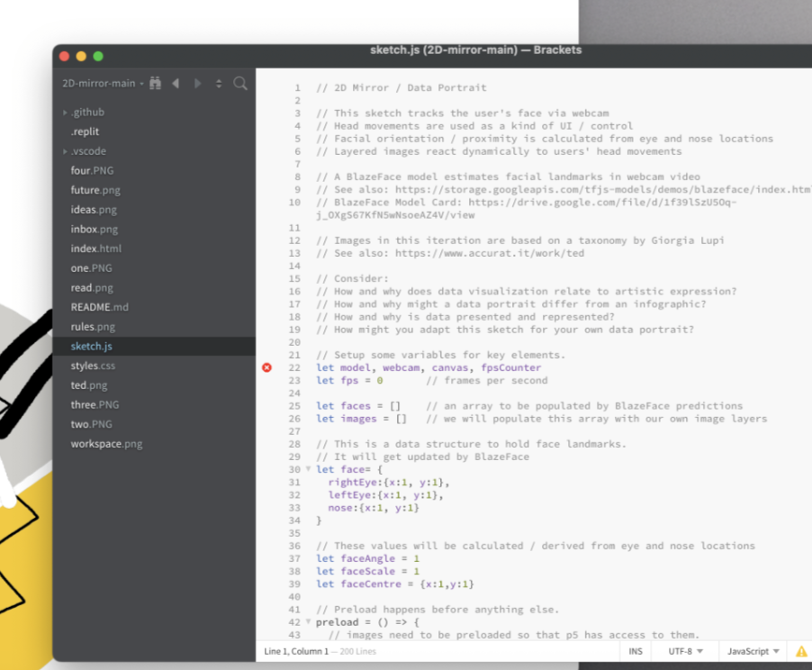The height and width of the screenshot is (670, 812).
Task: Click the cursor position Line 1, Column 1 indicator
Action: click(296, 651)
